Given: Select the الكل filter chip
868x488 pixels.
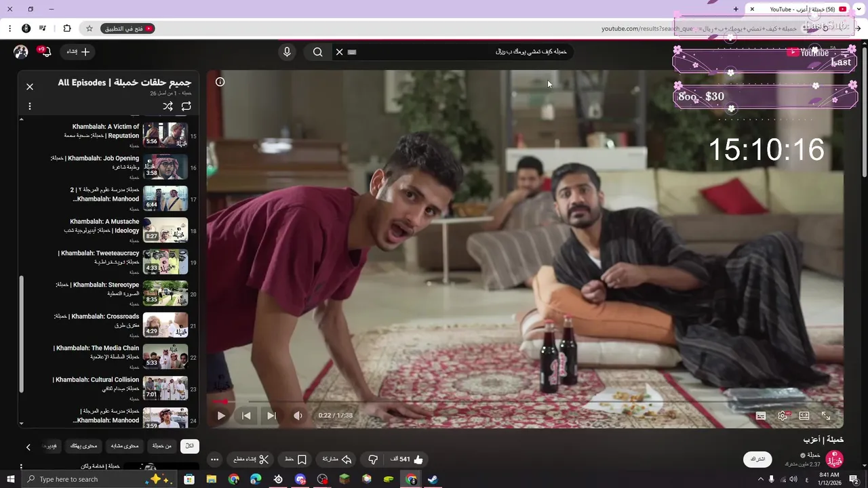Looking at the screenshot, I should coord(190,446).
